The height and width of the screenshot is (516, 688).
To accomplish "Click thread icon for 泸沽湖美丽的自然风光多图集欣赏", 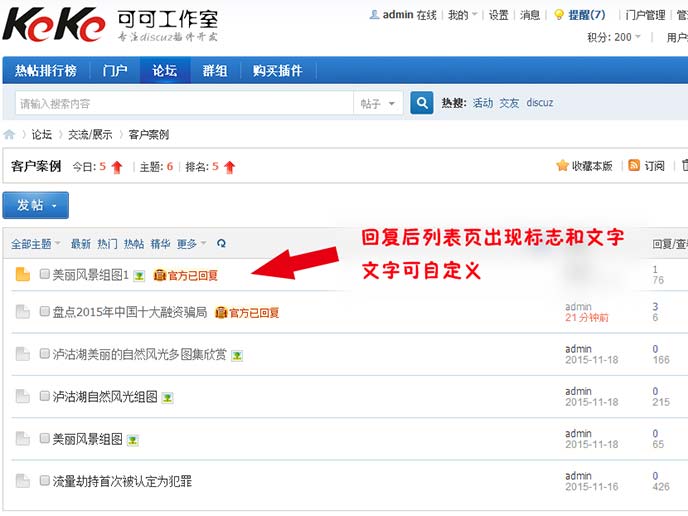I will point(22,354).
